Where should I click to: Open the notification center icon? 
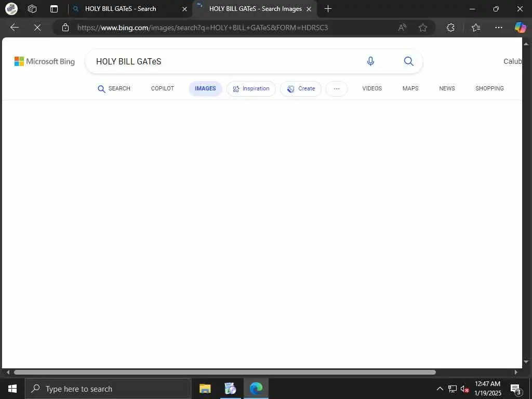click(516, 389)
